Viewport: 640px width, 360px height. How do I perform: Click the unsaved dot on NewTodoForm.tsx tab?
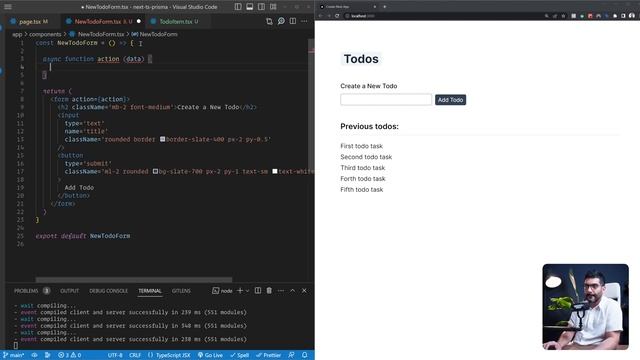pyautogui.click(x=139, y=21)
